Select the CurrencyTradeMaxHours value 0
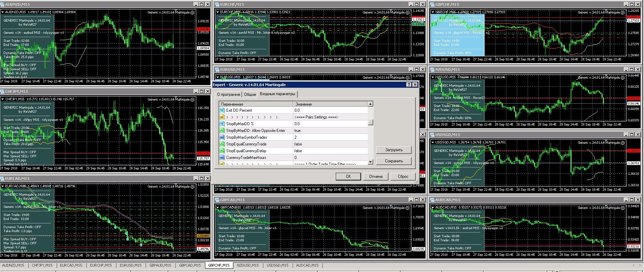This screenshot has width=644, height=272. 330,158
